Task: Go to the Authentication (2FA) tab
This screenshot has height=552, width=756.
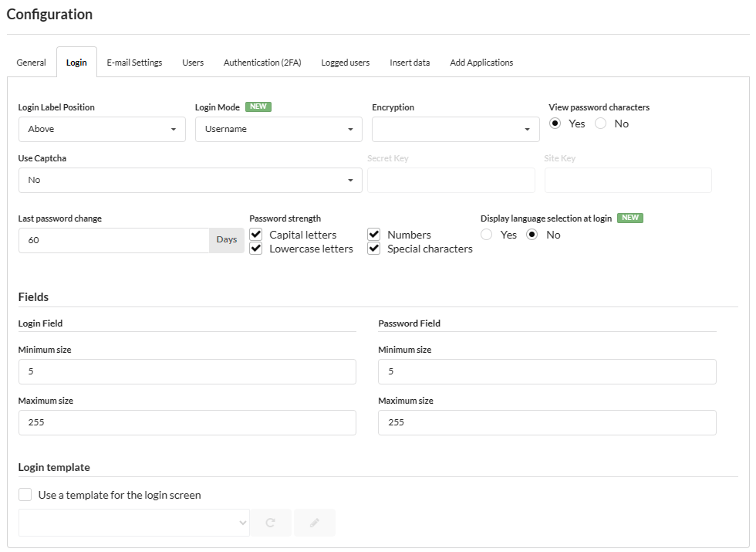Action: [262, 63]
